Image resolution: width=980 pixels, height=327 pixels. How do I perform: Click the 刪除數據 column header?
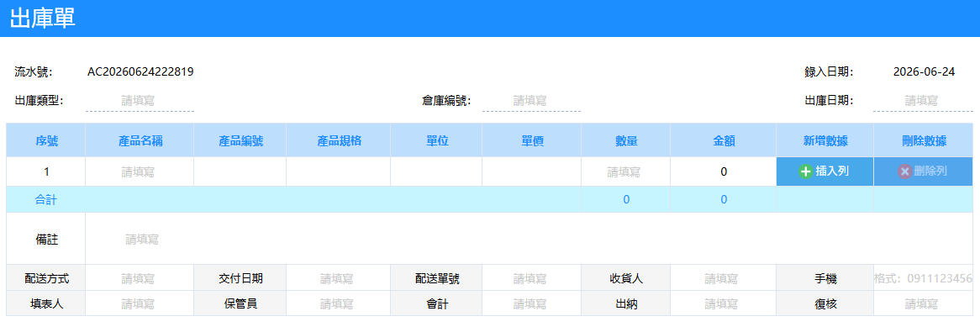[923, 140]
